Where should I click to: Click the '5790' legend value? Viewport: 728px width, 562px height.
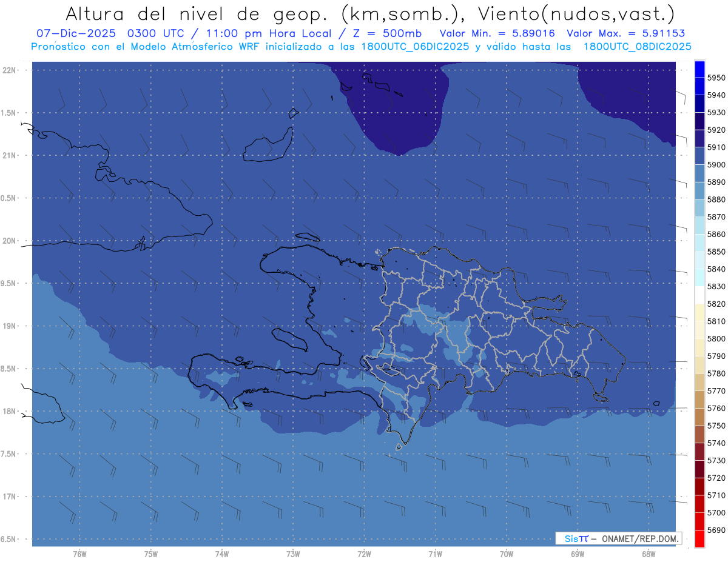(716, 356)
